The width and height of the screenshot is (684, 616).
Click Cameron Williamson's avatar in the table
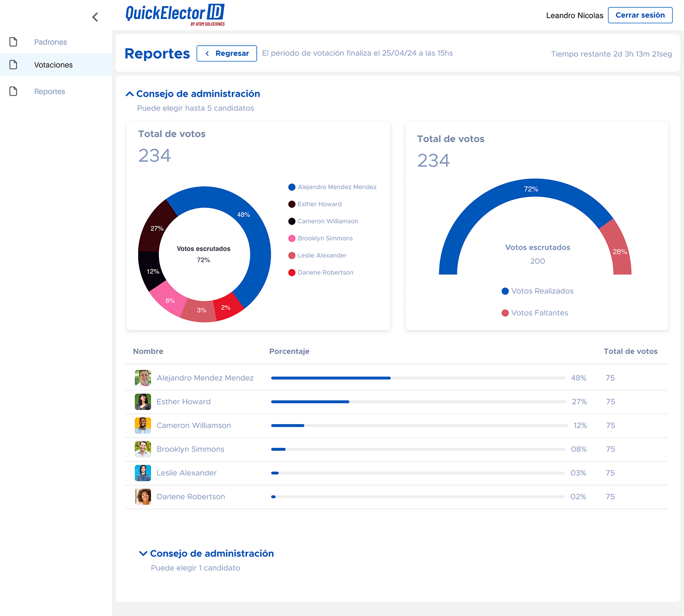tap(143, 426)
